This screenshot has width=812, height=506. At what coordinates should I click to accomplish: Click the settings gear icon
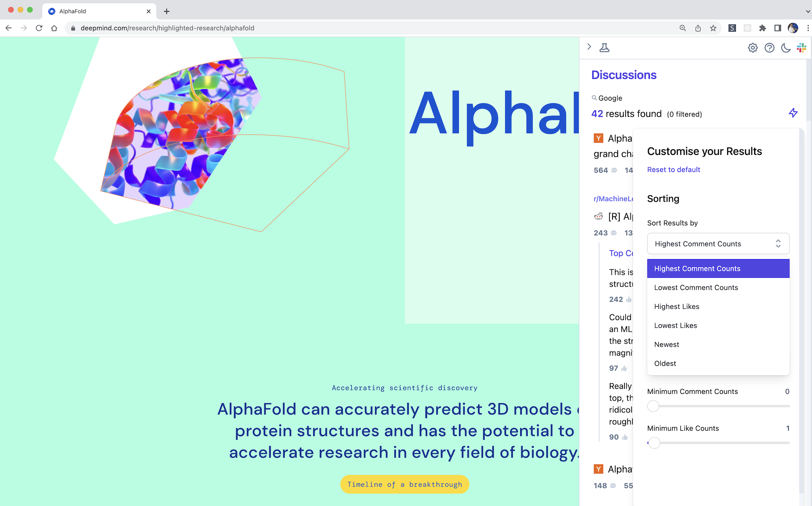tap(753, 48)
